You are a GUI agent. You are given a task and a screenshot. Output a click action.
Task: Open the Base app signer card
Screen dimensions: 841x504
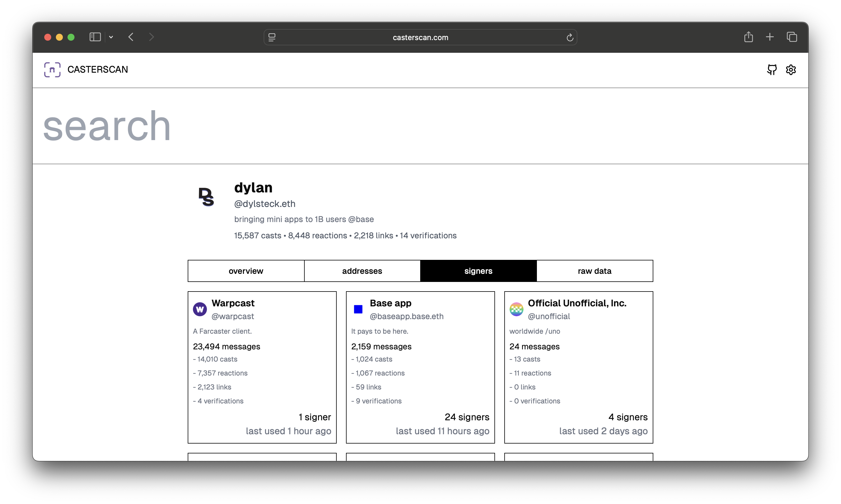click(420, 367)
